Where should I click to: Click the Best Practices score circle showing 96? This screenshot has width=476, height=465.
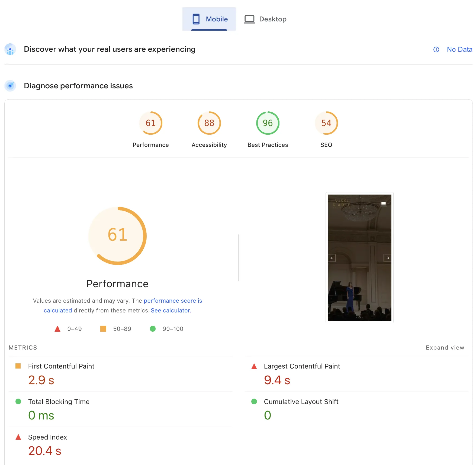(267, 123)
